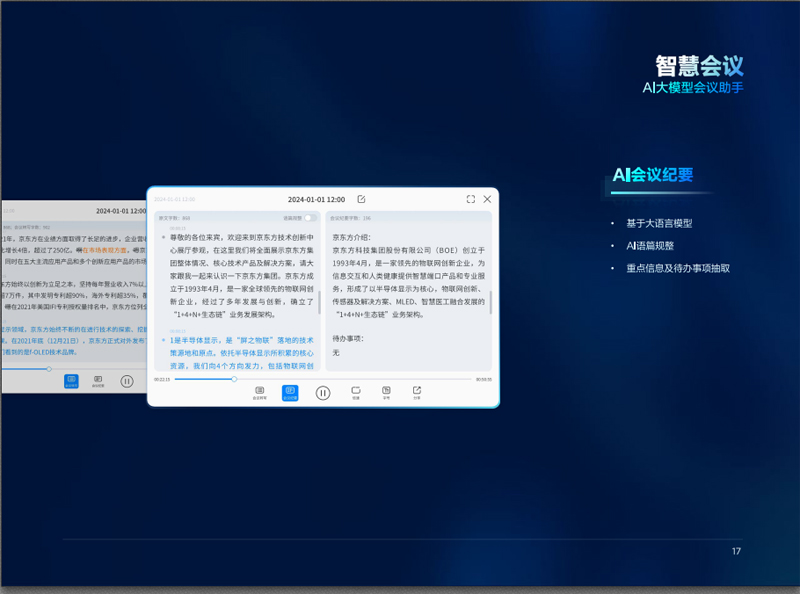This screenshot has height=594, width=800.
Task: Click the icon between pause and 字号
Action: click(x=355, y=392)
